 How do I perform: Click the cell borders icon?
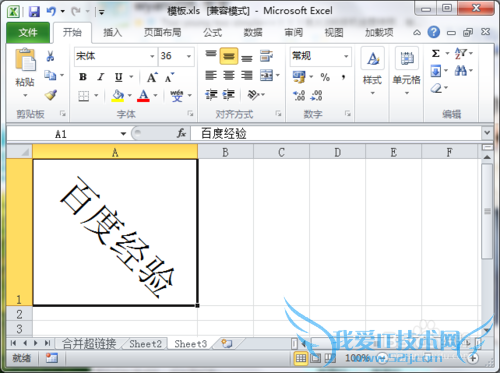[83, 96]
